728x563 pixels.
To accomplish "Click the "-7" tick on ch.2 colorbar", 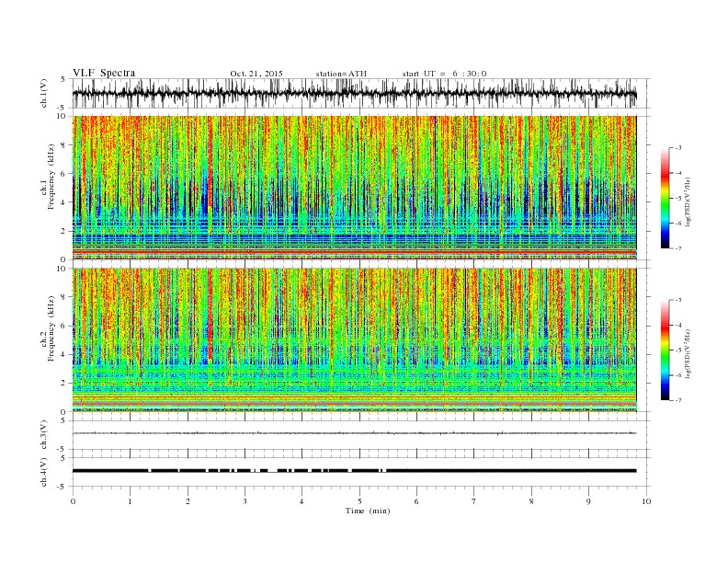I will [x=678, y=400].
